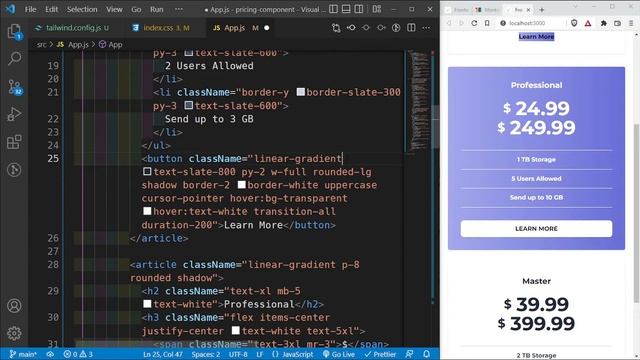Viewport: 640px width, 360px height.
Task: Open the Extensions view
Action: (14, 142)
